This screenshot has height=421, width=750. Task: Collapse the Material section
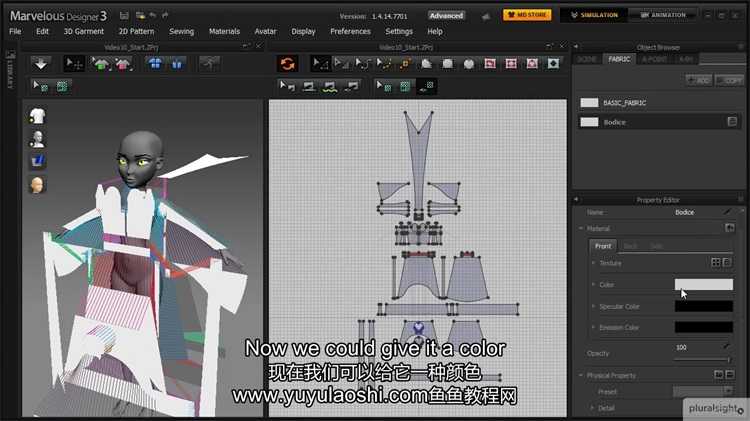[x=581, y=229]
